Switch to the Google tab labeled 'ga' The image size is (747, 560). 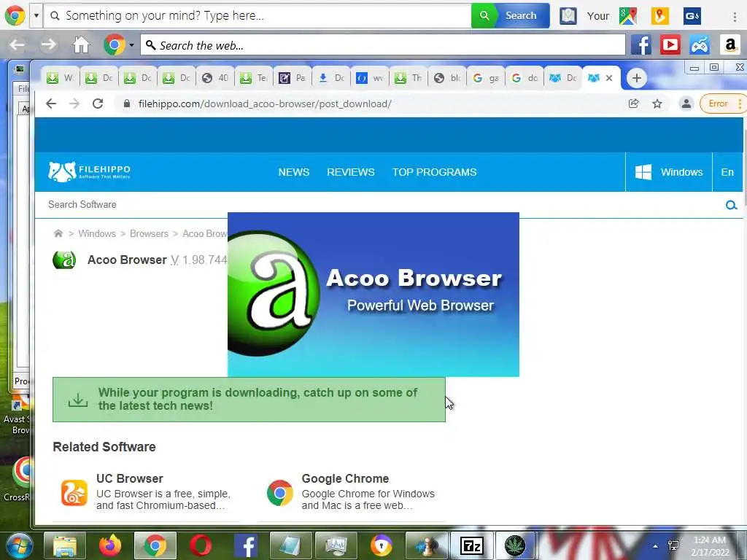(485, 78)
